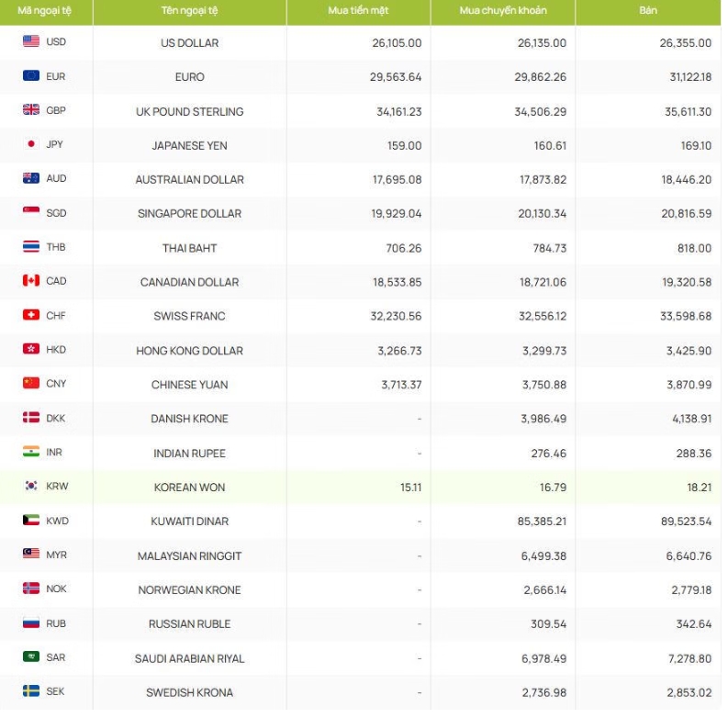Click the "Tên ngoại tệ" column header
Viewport: 728px width, 718px height.
coord(189,10)
